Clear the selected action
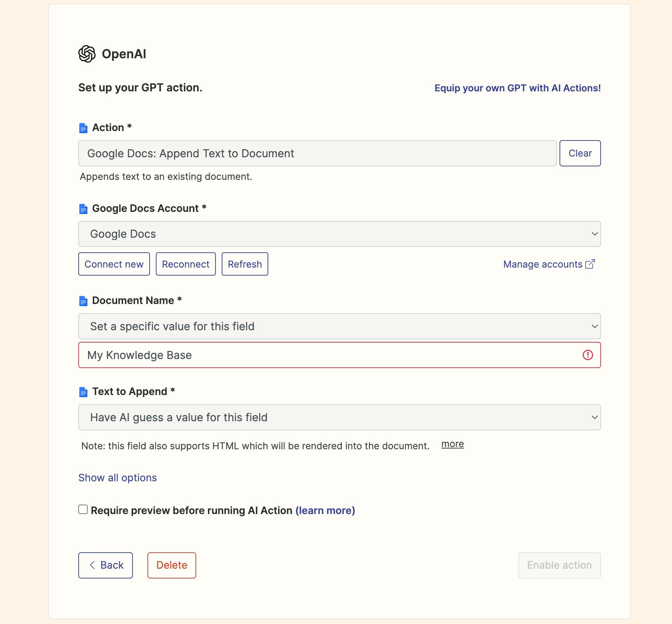Image resolution: width=672 pixels, height=624 pixels. pos(580,153)
